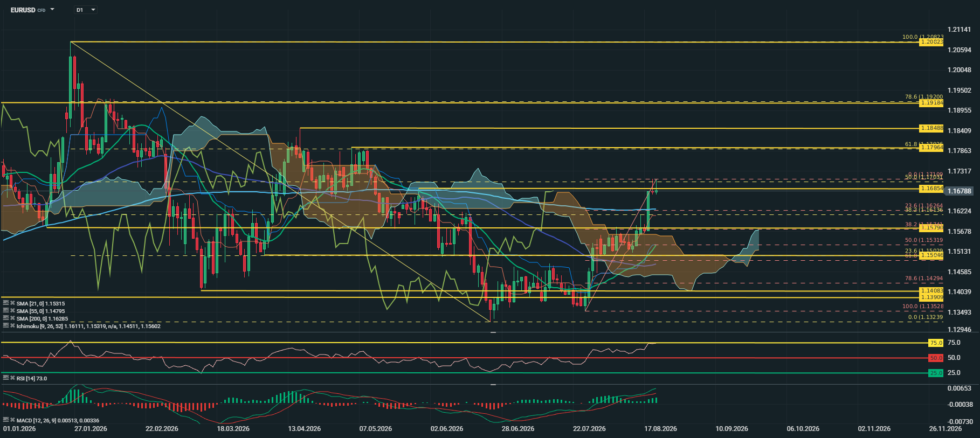Select the 1.17964 horizontal line price tag
Viewport: 980px width, 438px height.
point(931,148)
